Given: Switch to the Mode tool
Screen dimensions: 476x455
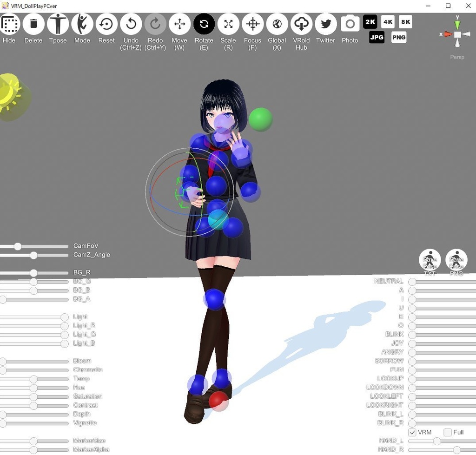Looking at the screenshot, I should click(82, 23).
